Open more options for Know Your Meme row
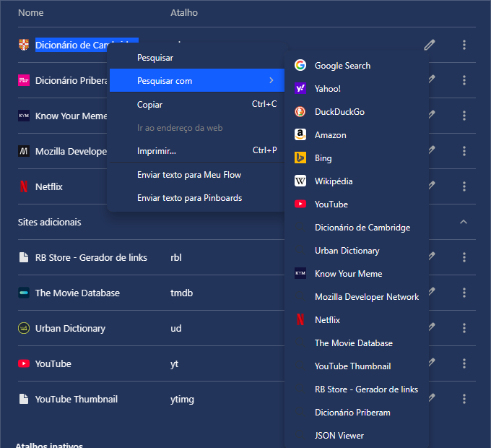The height and width of the screenshot is (448, 491). (464, 116)
